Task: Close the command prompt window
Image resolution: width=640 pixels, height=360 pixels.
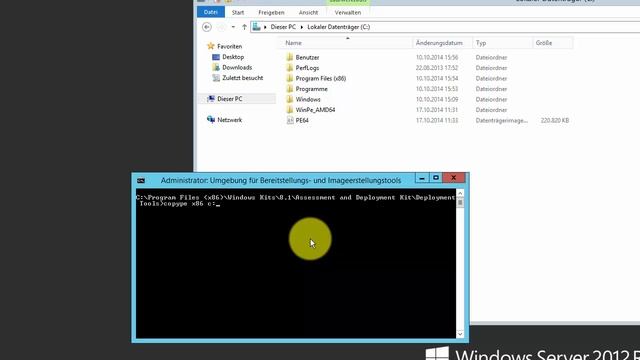Action: pyautogui.click(x=453, y=178)
